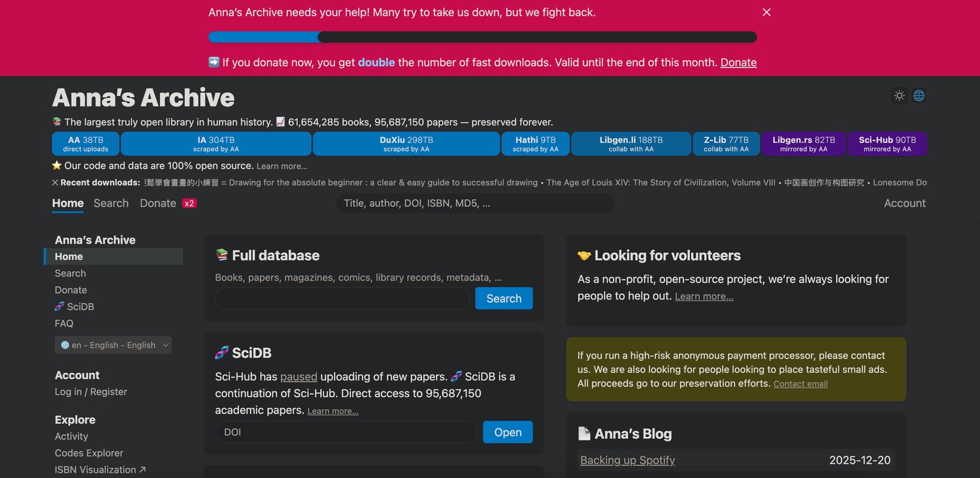This screenshot has width=980, height=478.
Task: Click the Open button for DOI lookup
Action: coord(508,432)
